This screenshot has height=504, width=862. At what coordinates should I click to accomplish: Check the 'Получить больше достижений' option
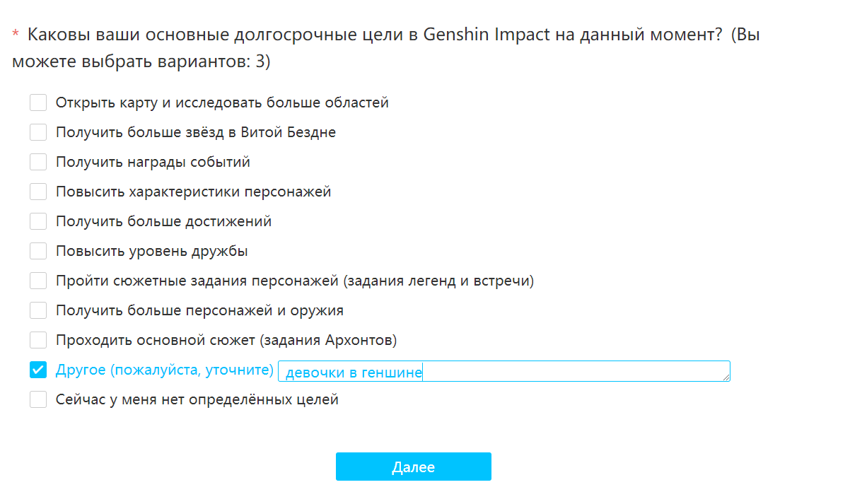pos(38,222)
